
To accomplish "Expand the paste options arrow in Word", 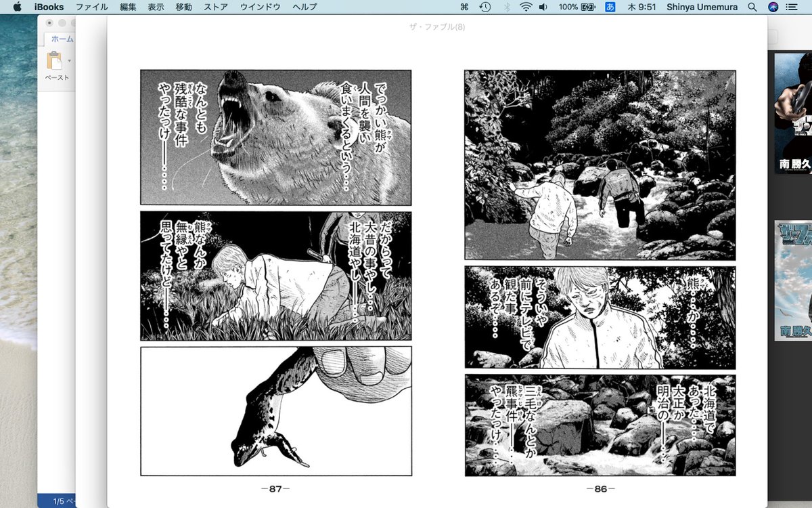I will click(x=70, y=61).
